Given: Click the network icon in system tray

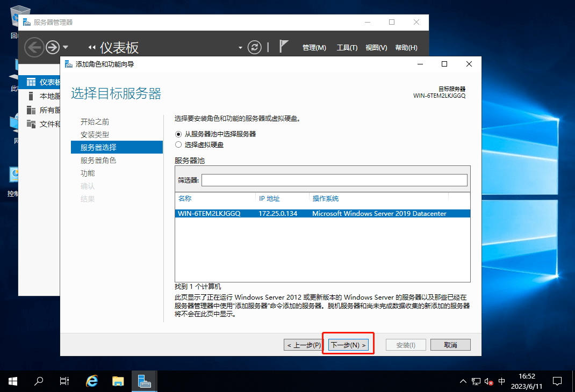Looking at the screenshot, I should pyautogui.click(x=476, y=381).
